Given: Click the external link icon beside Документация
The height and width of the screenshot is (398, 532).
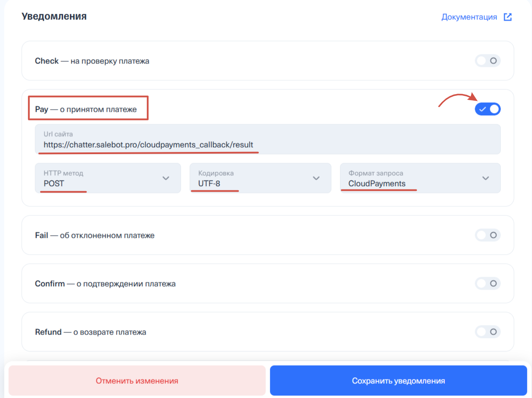Looking at the screenshot, I should pyautogui.click(x=508, y=17).
